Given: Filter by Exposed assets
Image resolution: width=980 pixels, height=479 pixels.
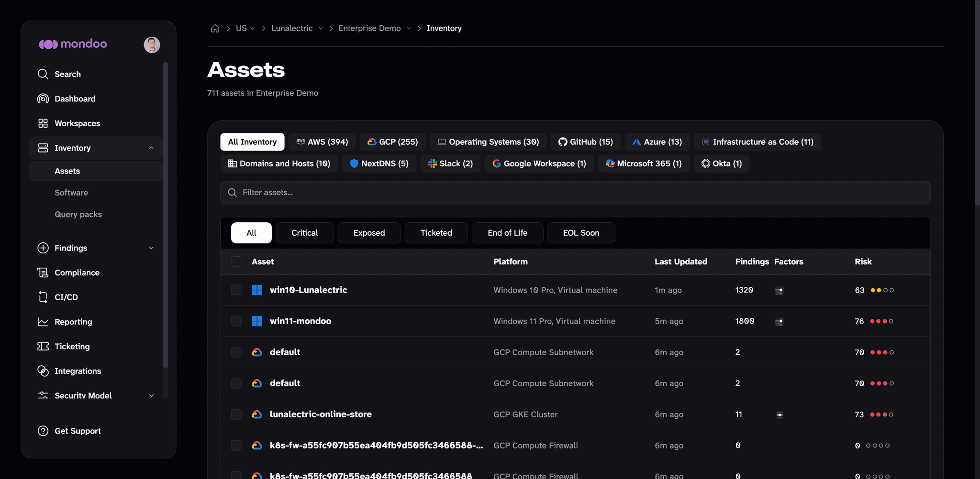Looking at the screenshot, I should point(369,233).
